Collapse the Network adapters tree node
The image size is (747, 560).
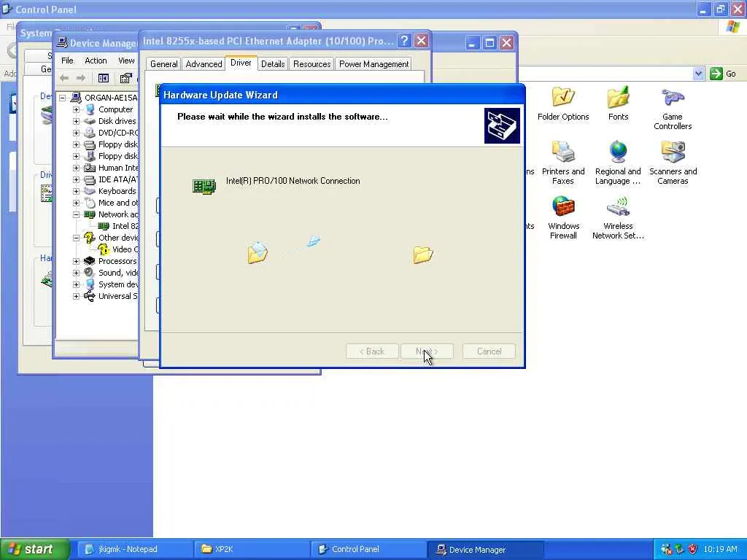(76, 214)
